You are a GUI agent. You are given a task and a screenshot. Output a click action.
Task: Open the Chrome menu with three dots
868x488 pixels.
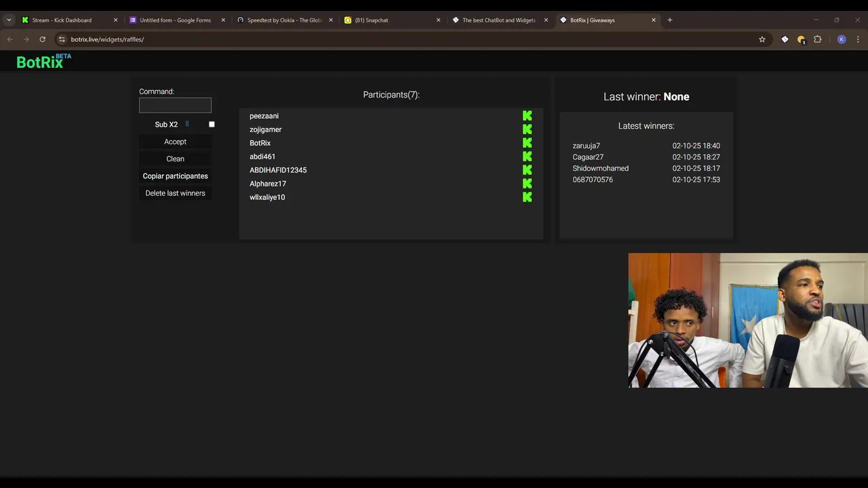858,39
